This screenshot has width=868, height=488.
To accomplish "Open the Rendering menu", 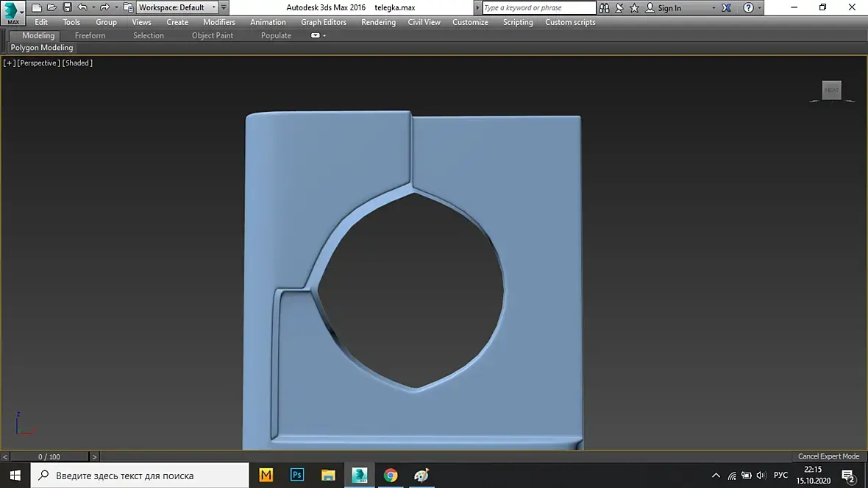I will pos(378,22).
